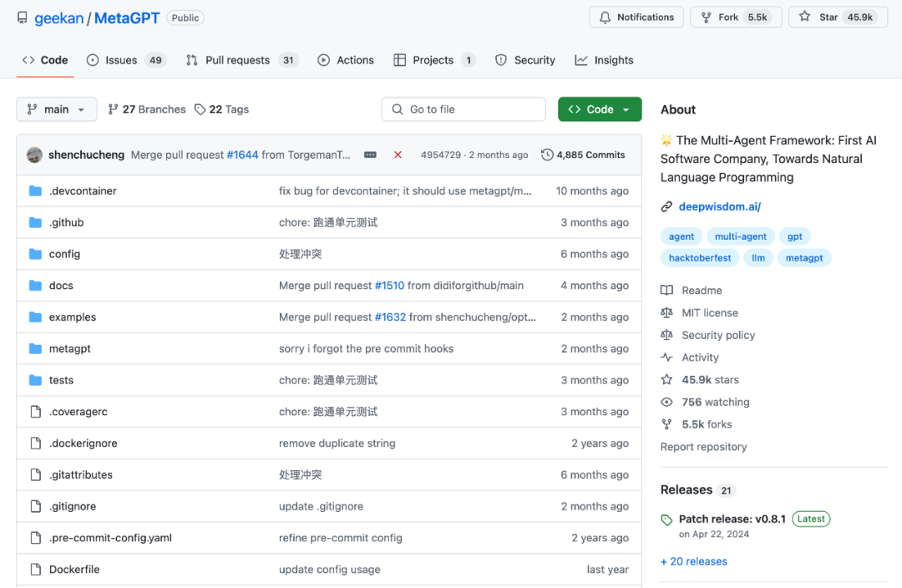Screen dimensions: 902x588
Task: Click the tests folder icon
Action: click(x=36, y=380)
